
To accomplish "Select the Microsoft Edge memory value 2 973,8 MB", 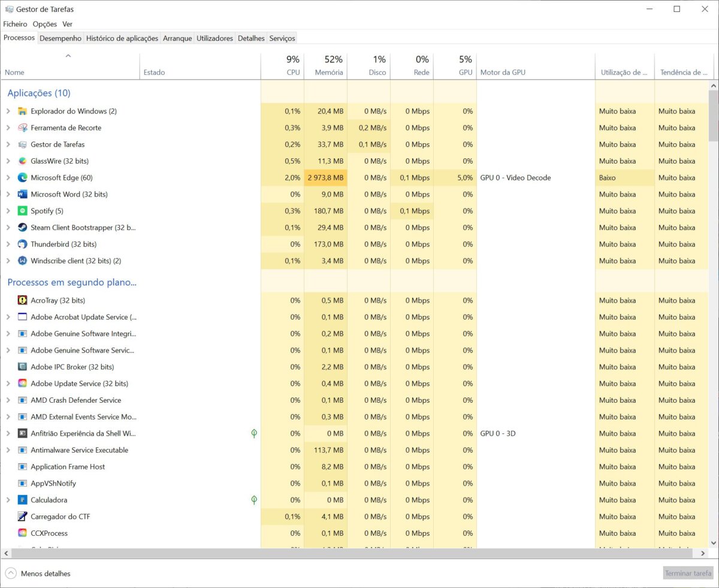I will pyautogui.click(x=326, y=177).
